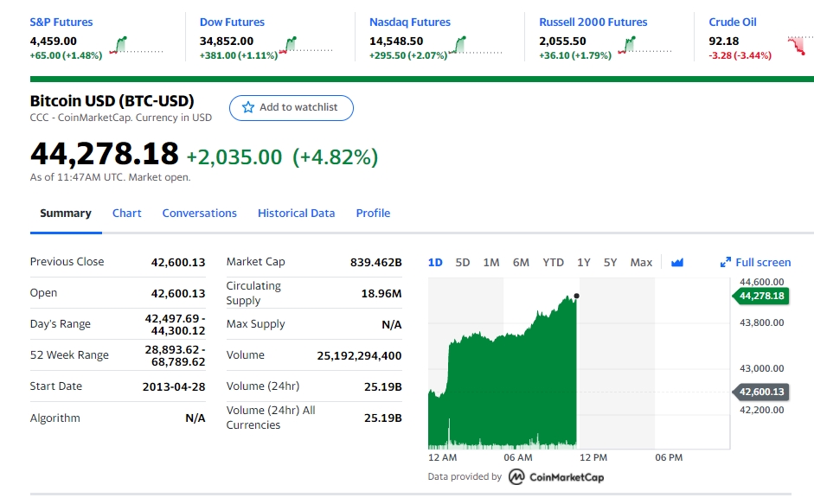
Task: Open the Nasdaq Futures mini sparkline chart
Action: pos(476,45)
